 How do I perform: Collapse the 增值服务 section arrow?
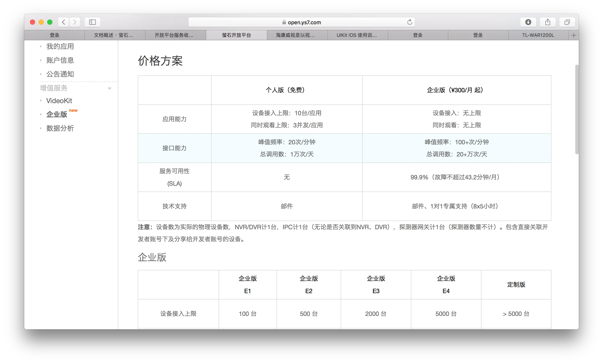[110, 88]
